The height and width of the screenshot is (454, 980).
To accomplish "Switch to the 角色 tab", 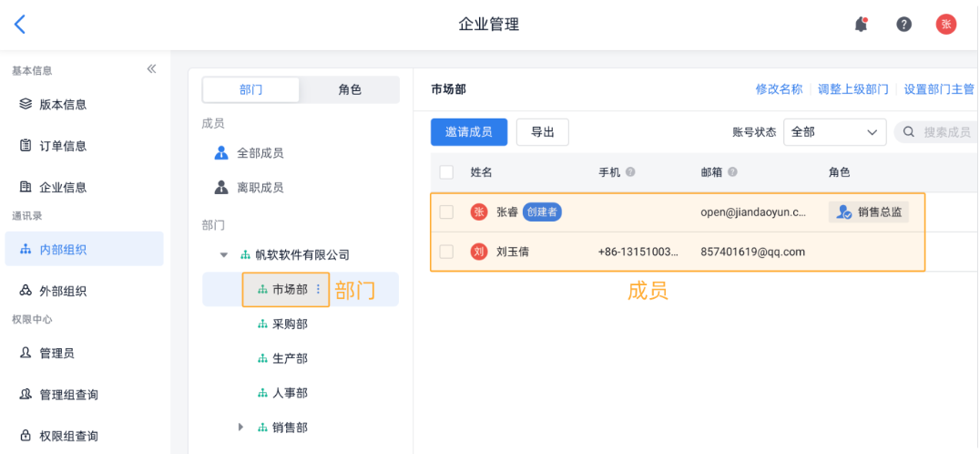I will pyautogui.click(x=350, y=89).
